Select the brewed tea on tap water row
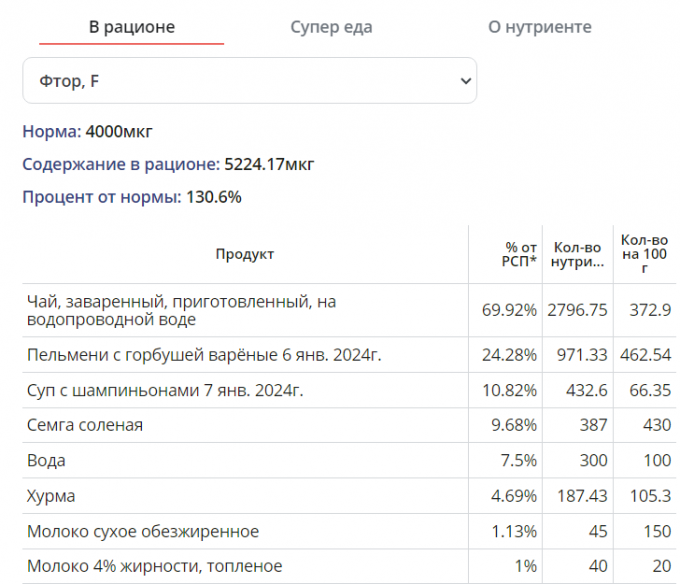 (180, 310)
